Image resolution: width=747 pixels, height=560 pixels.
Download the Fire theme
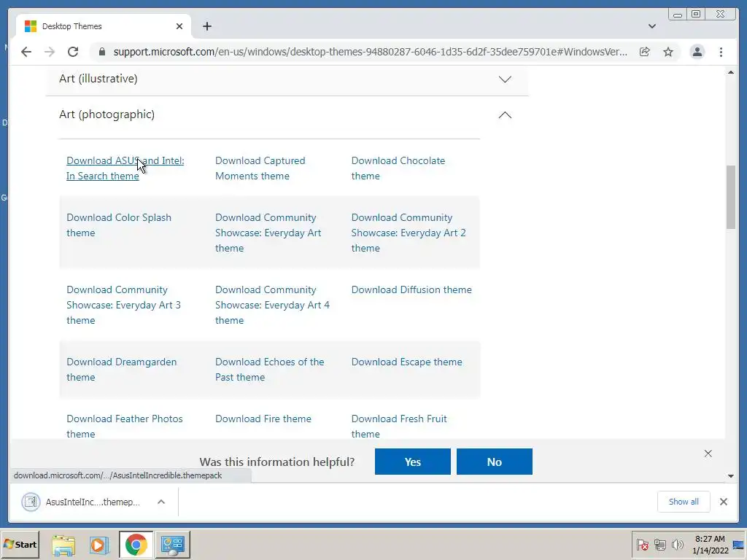263,419
